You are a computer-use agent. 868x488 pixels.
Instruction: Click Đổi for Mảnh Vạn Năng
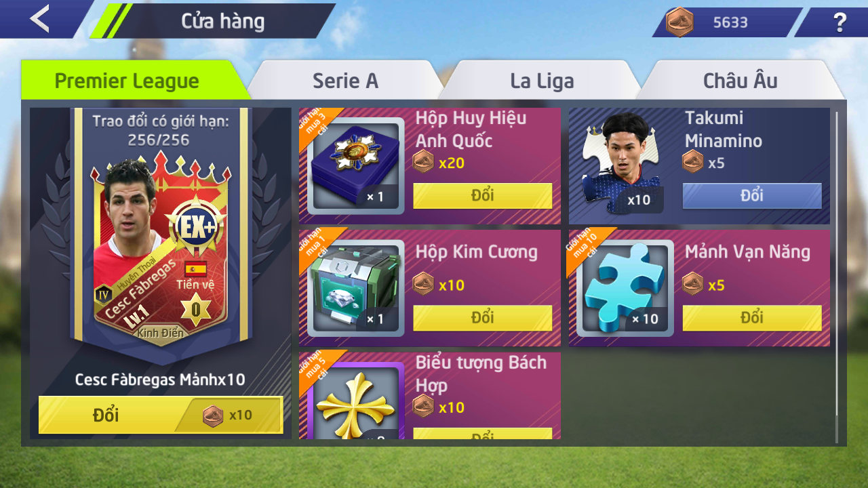click(752, 318)
